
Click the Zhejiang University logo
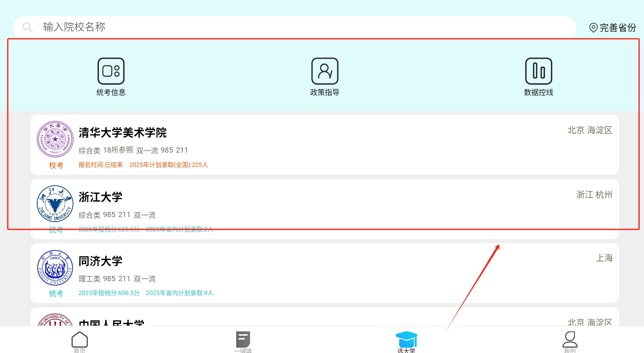click(55, 204)
